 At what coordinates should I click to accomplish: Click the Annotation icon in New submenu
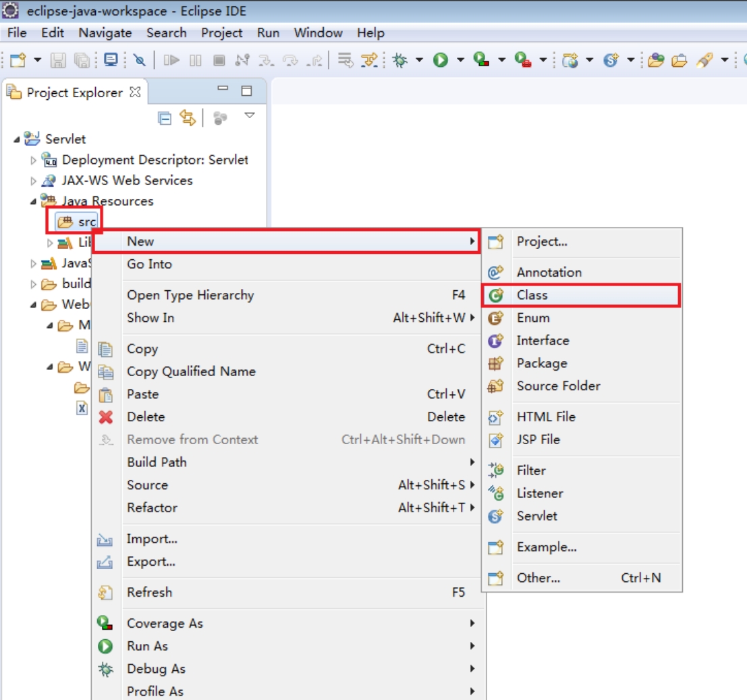click(496, 272)
